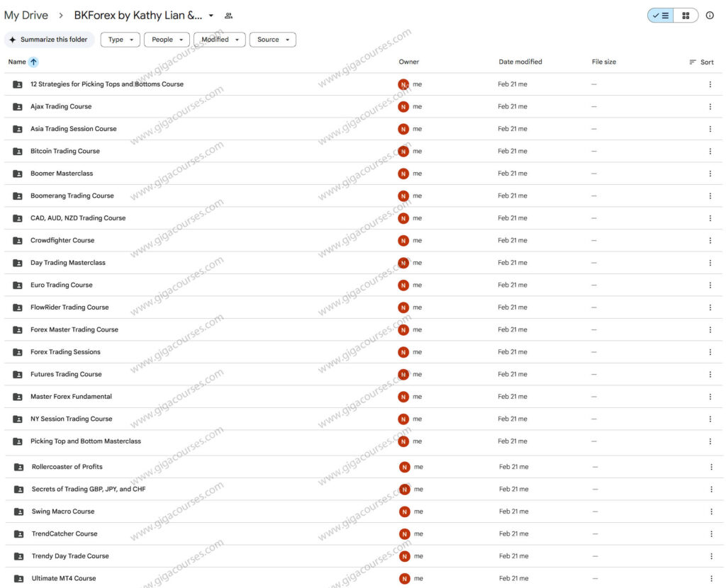Image resolution: width=726 pixels, height=588 pixels.
Task: Select the Forex Master Trading Course folder
Action: [74, 330]
